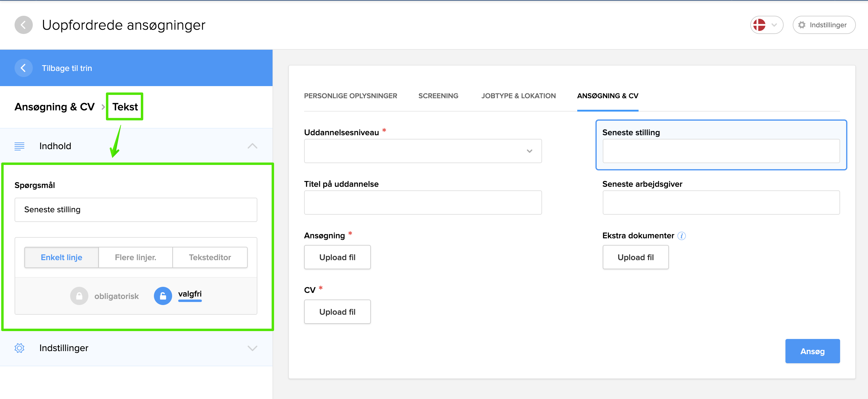Collapse the Indhold section
This screenshot has width=868, height=399.
[252, 146]
